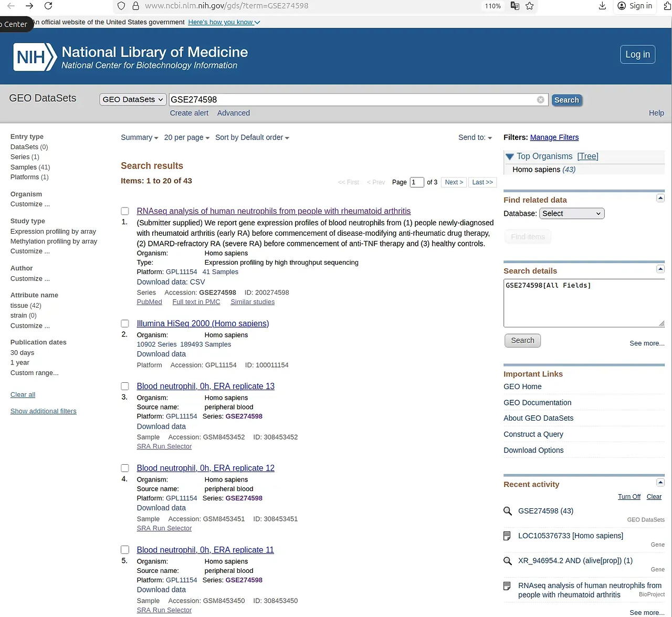672x617 pixels.
Task: Filter publication date to 30 days
Action: coord(22,353)
